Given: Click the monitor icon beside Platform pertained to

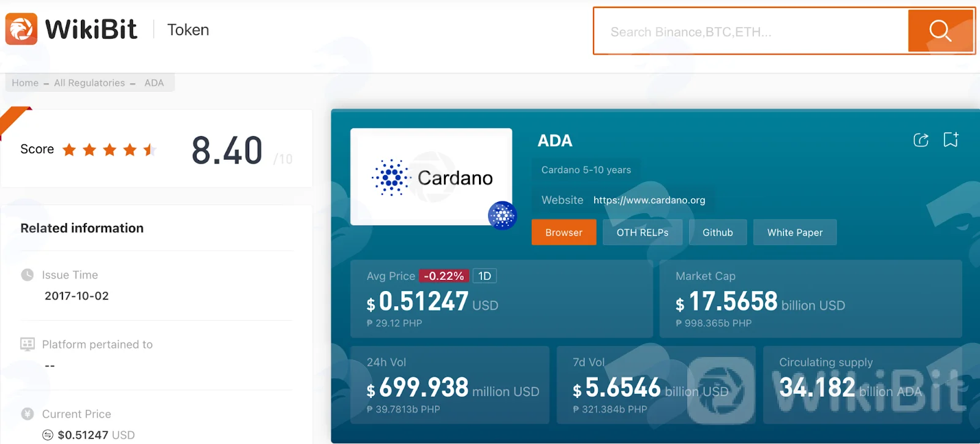Looking at the screenshot, I should [28, 344].
